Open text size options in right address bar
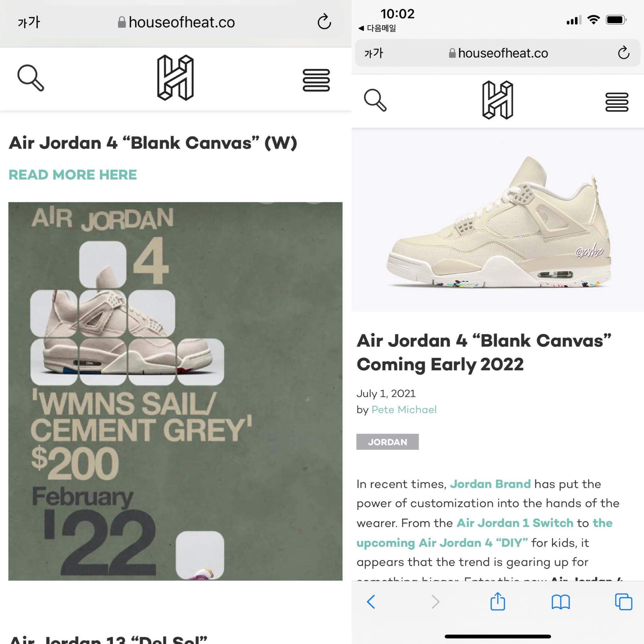The height and width of the screenshot is (644, 644). tap(374, 53)
